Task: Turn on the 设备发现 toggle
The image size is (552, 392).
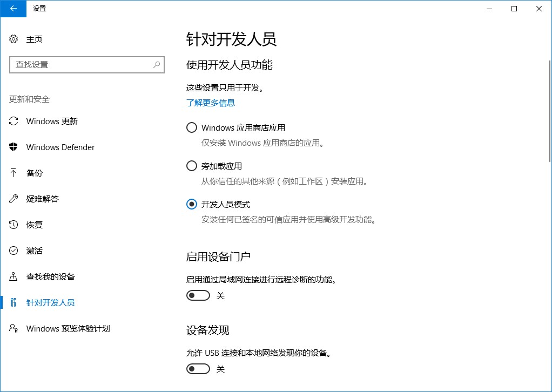Action: [198, 369]
